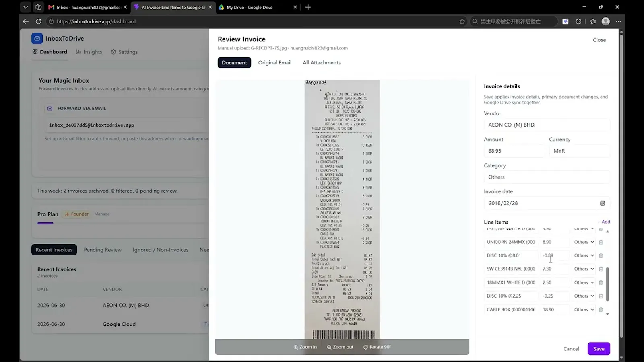
Task: Click the Vendor field AEON CO. (M) BHD.
Action: pyautogui.click(x=547, y=125)
